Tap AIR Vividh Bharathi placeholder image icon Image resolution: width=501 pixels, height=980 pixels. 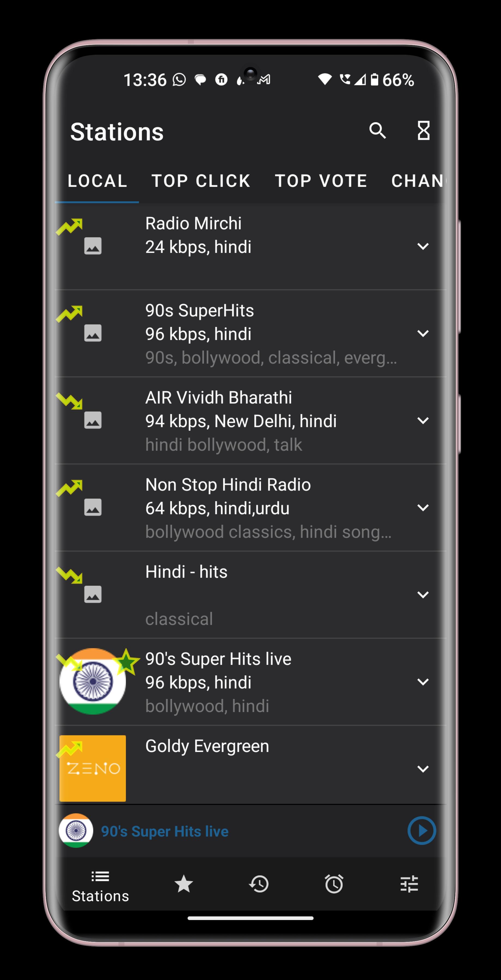click(x=93, y=420)
